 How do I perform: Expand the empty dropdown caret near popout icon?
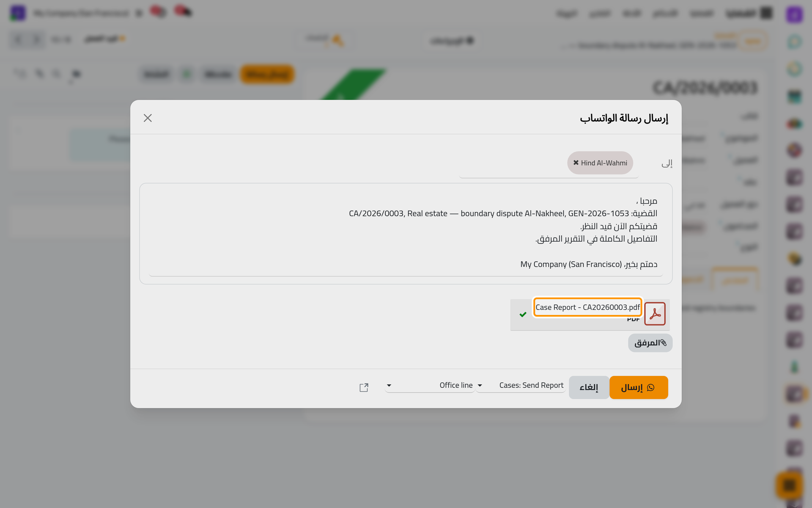[389, 385]
